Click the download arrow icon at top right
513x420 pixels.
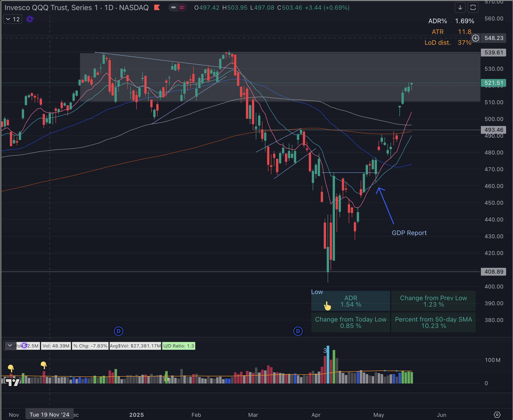pos(460,8)
